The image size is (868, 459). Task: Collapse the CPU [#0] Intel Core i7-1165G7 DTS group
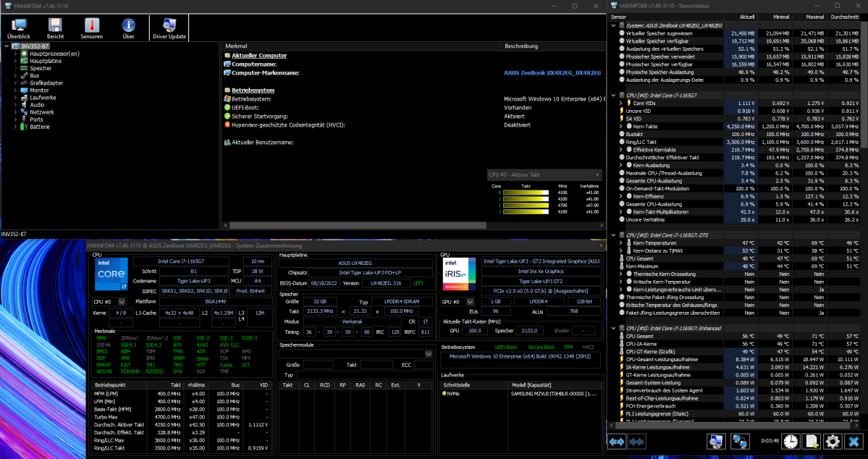612,235
